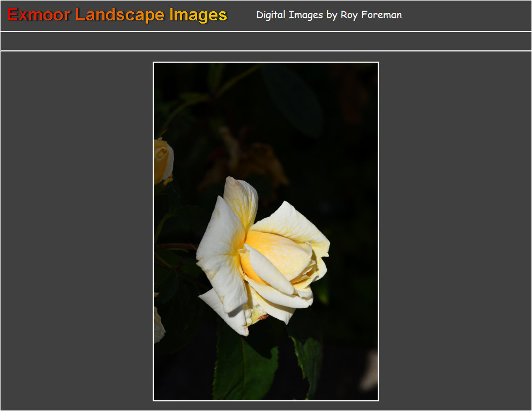The height and width of the screenshot is (411, 532).
Task: Open the yellow rose photograph
Action: pos(266,231)
